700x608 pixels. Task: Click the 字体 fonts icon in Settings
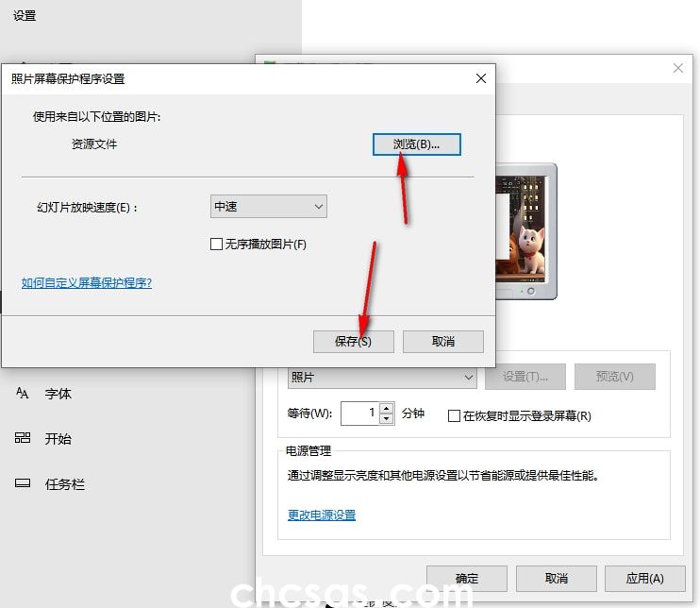click(x=23, y=394)
